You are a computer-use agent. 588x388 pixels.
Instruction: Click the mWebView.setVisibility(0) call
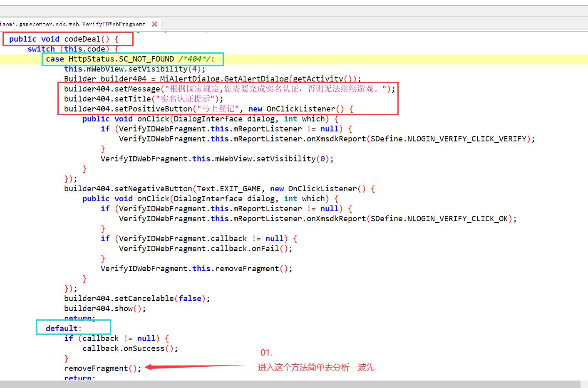217,159
